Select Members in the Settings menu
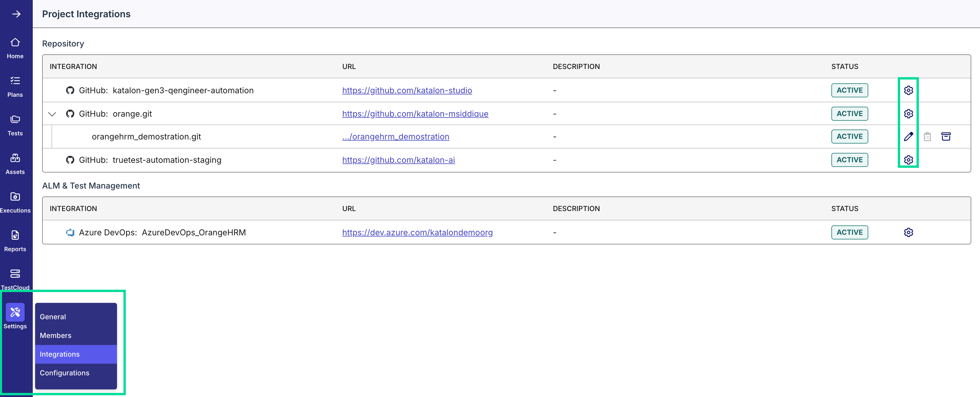 click(76, 335)
